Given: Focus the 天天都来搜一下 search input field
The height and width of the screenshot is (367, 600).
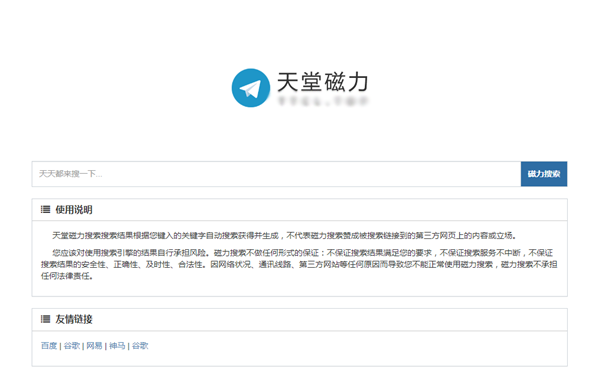Looking at the screenshot, I should pos(276,174).
